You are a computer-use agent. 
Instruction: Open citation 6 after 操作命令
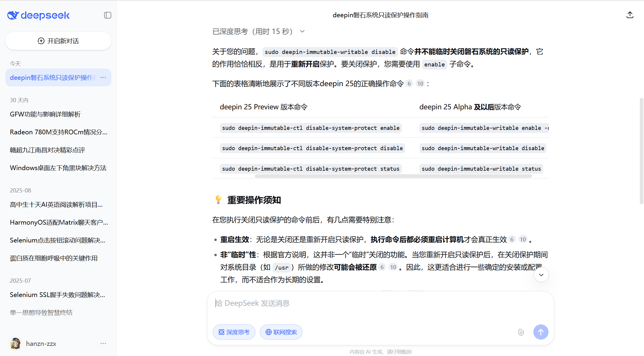coord(409,84)
